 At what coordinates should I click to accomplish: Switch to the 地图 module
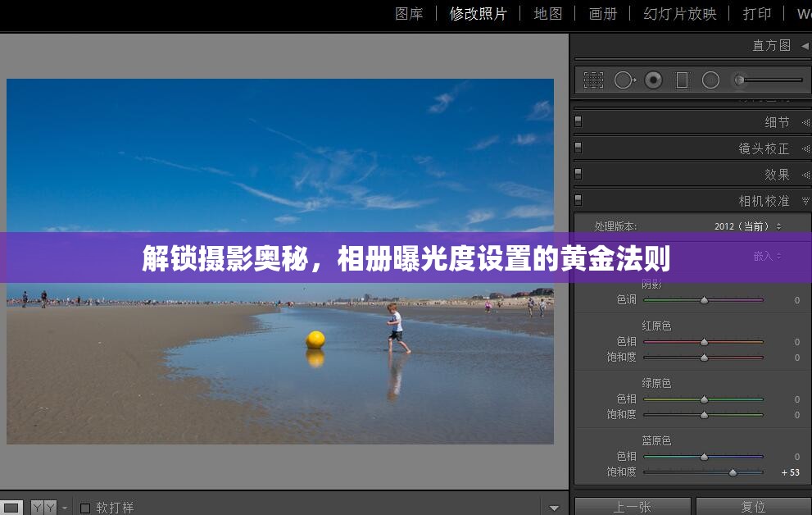pos(548,13)
